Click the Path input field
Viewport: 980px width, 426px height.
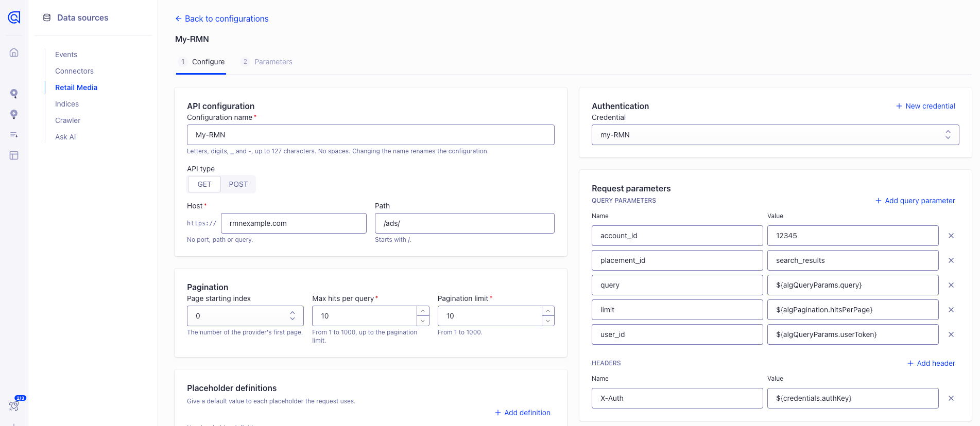point(465,223)
